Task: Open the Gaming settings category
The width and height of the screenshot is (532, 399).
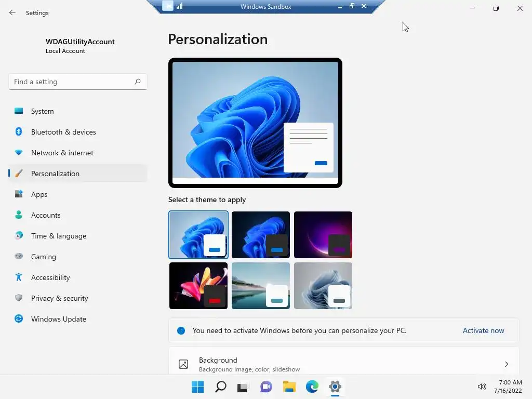Action: 78,257
